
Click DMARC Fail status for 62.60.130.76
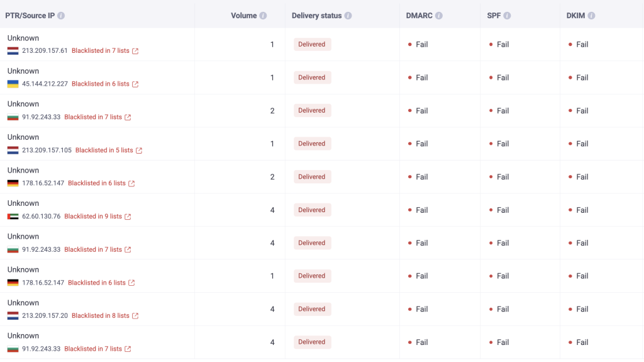[x=418, y=210]
